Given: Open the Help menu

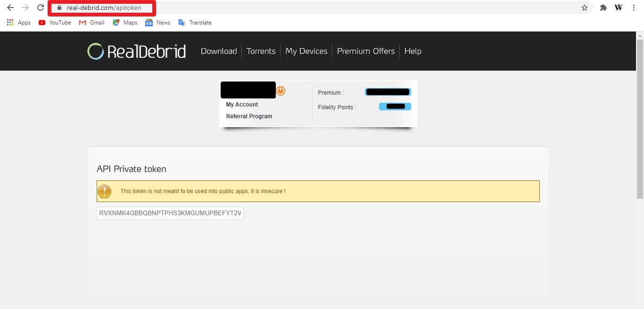Looking at the screenshot, I should (x=413, y=51).
